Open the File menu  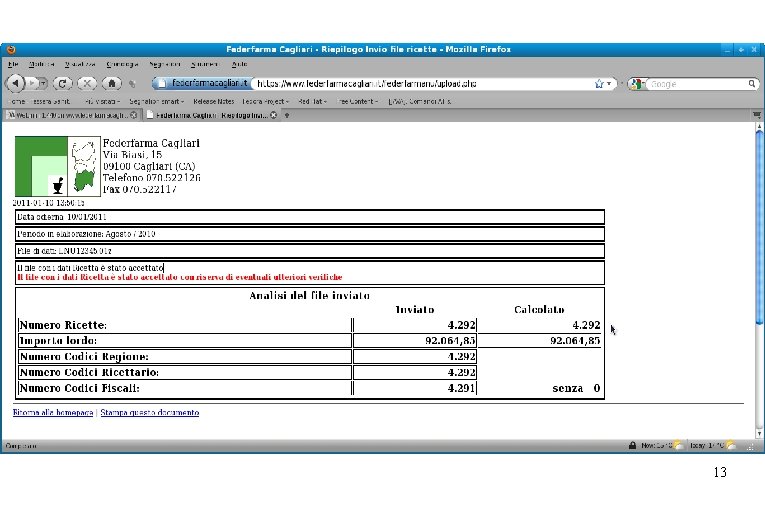click(13, 64)
